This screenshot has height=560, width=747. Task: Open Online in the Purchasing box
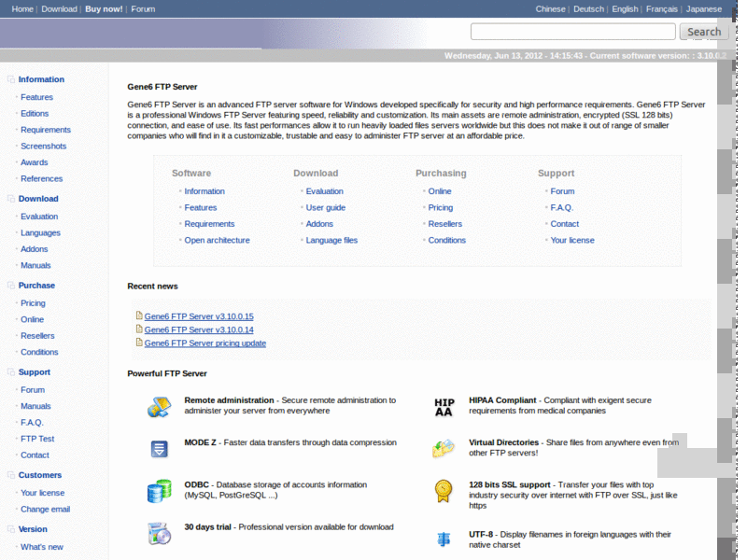pos(439,191)
